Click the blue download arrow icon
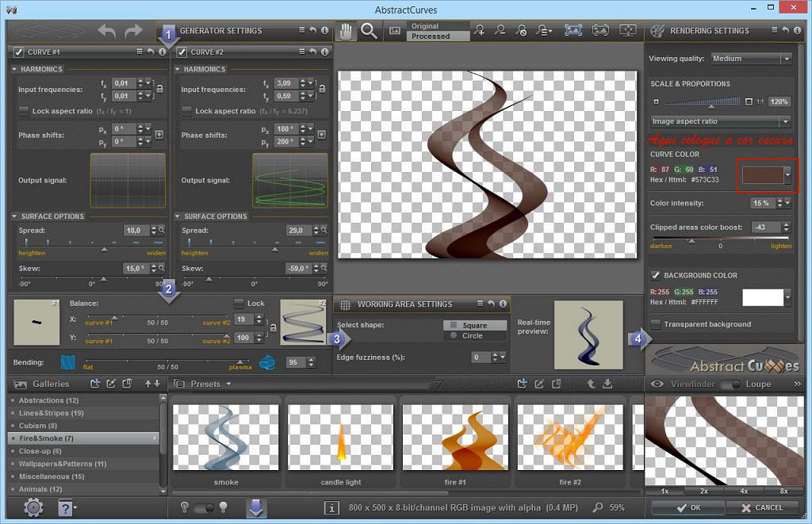 pyautogui.click(x=256, y=507)
